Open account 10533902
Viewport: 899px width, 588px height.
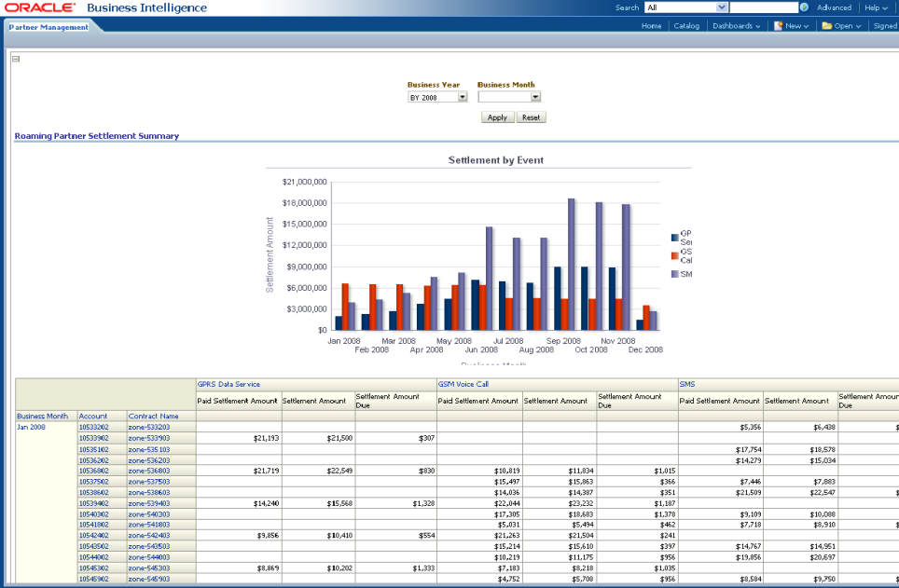pyautogui.click(x=93, y=438)
